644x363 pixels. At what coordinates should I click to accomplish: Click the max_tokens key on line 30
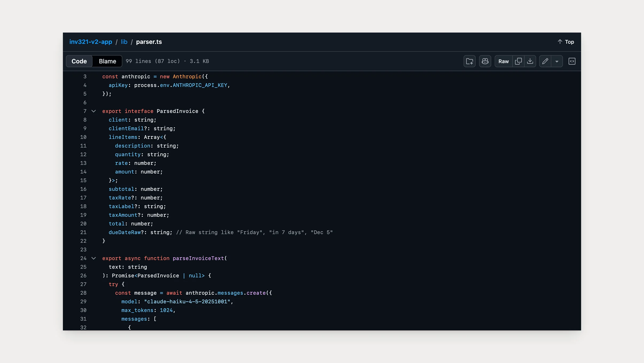tap(137, 310)
